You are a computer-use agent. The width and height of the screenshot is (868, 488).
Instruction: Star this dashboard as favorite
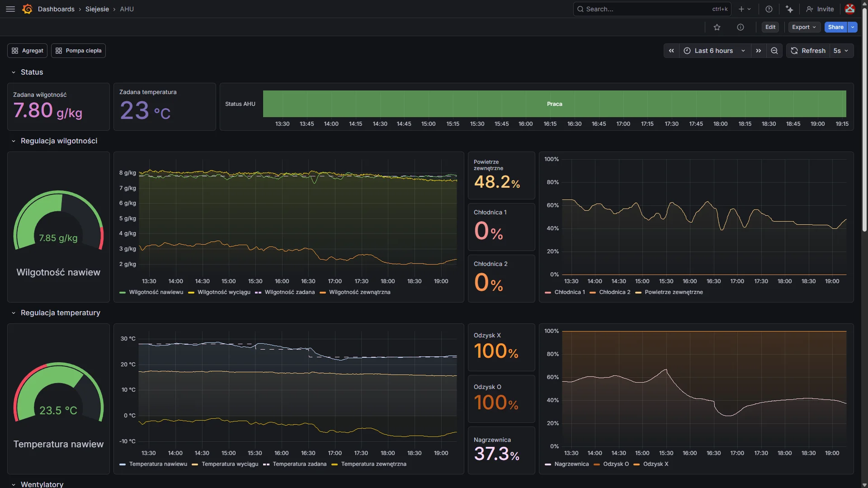[717, 27]
